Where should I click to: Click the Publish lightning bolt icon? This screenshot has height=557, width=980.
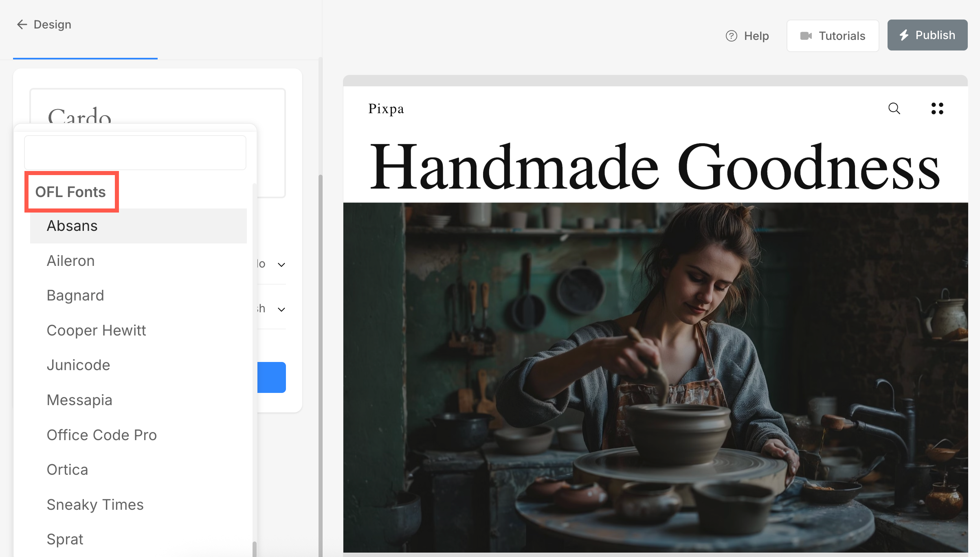tap(904, 35)
